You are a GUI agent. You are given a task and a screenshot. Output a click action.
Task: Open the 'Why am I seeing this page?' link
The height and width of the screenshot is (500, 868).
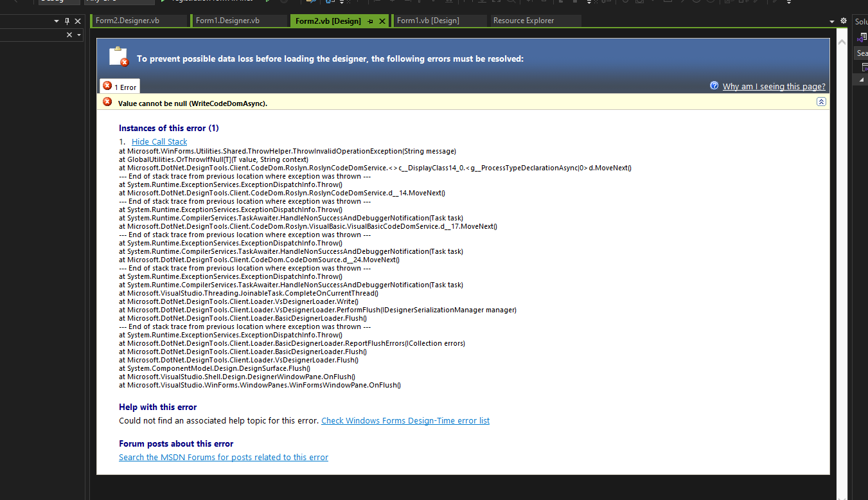click(774, 87)
